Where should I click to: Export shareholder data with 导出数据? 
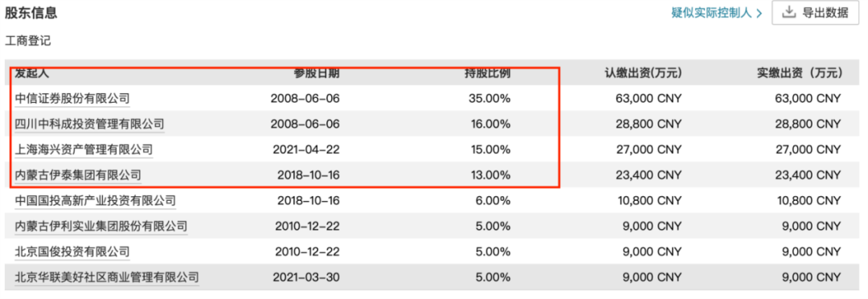816,13
